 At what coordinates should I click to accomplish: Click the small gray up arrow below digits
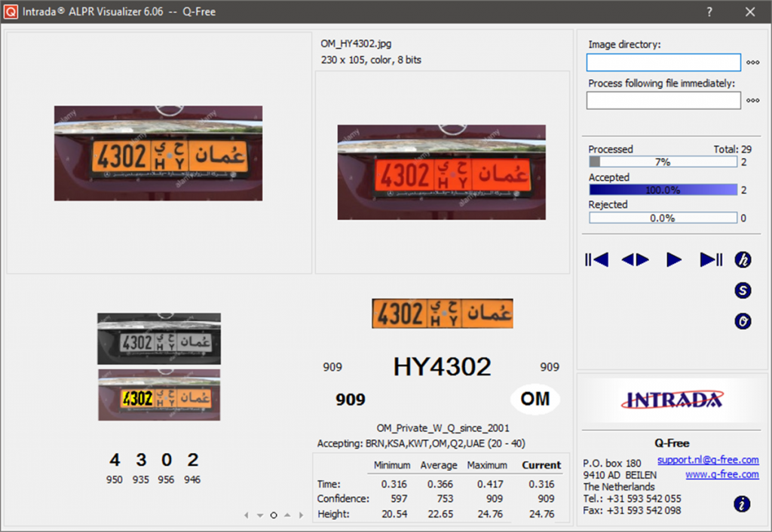click(287, 515)
